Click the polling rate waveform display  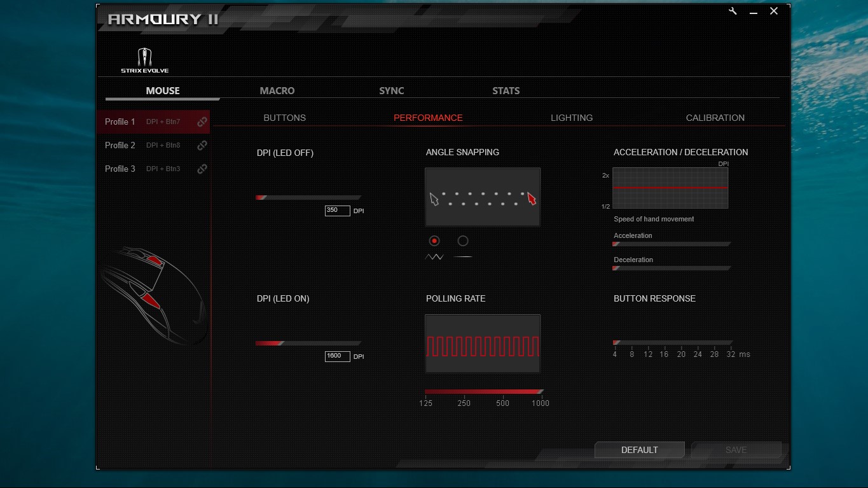[x=483, y=344]
